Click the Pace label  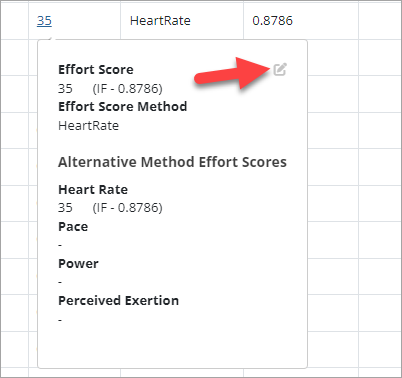73,227
